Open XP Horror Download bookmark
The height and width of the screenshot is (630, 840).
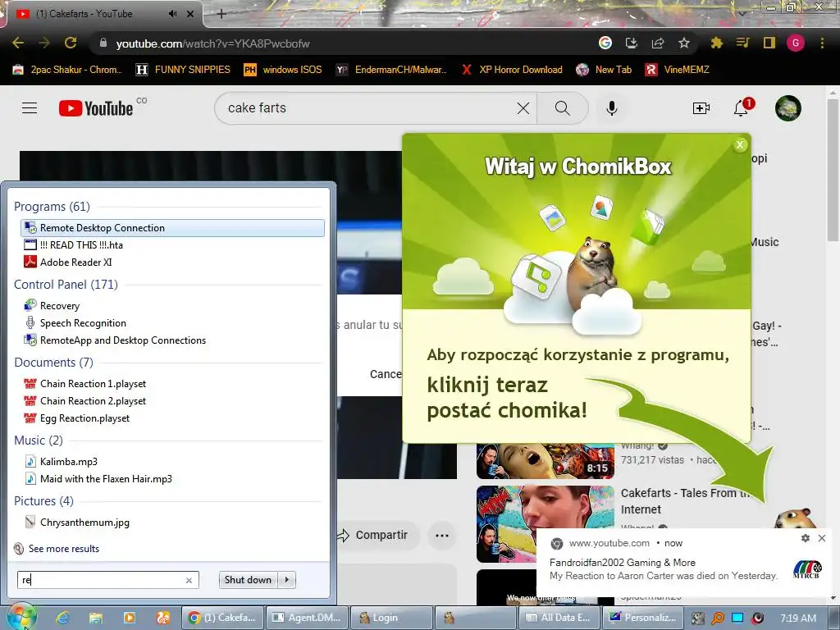512,70
